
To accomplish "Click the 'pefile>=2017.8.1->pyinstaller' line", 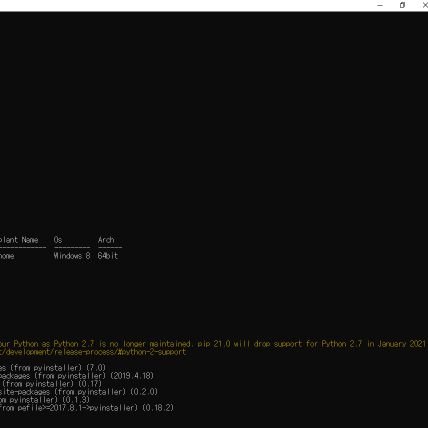I will point(87,408).
